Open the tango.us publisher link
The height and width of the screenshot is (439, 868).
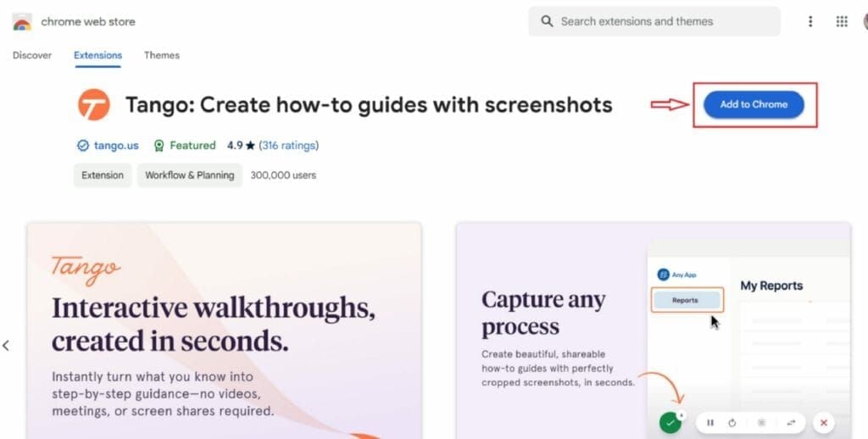[x=115, y=146]
